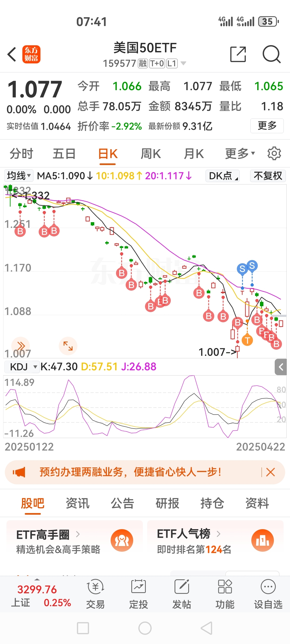Open the 股吧 tab

tap(33, 503)
